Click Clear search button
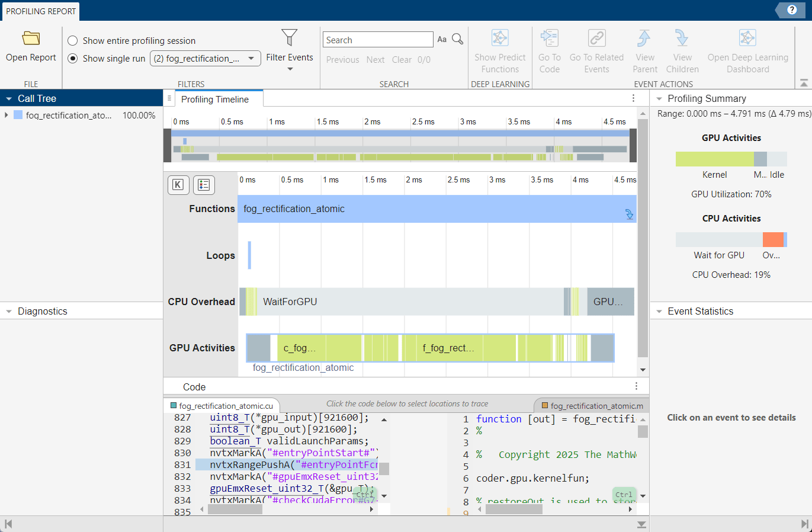The height and width of the screenshot is (532, 812). 402,60
